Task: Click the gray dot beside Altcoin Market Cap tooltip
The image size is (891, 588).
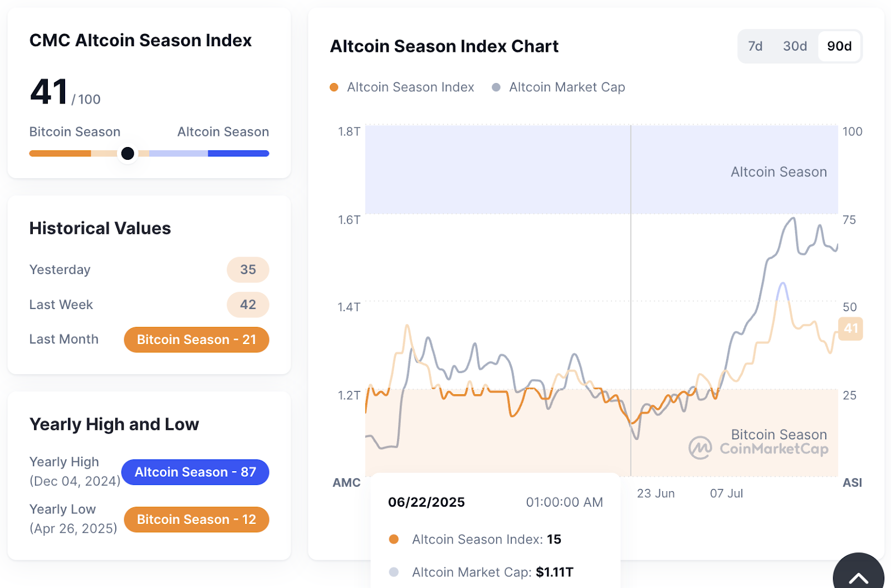Action: pyautogui.click(x=394, y=572)
